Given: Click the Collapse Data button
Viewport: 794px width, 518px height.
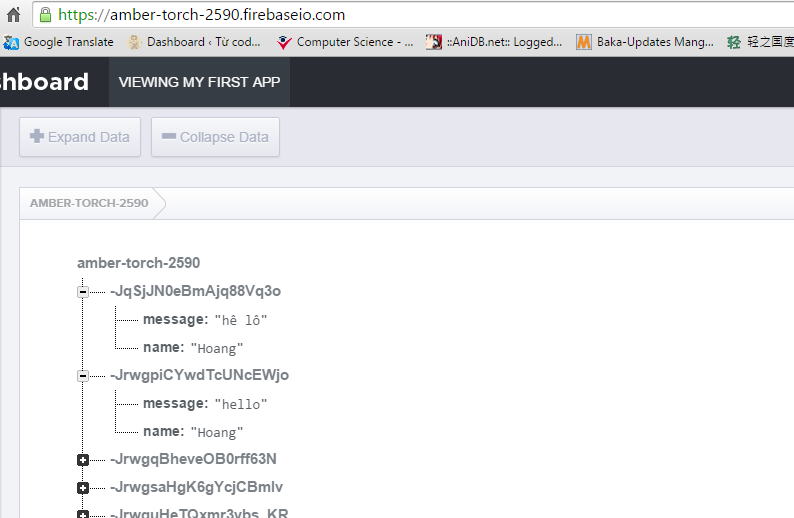Looking at the screenshot, I should pyautogui.click(x=215, y=137).
